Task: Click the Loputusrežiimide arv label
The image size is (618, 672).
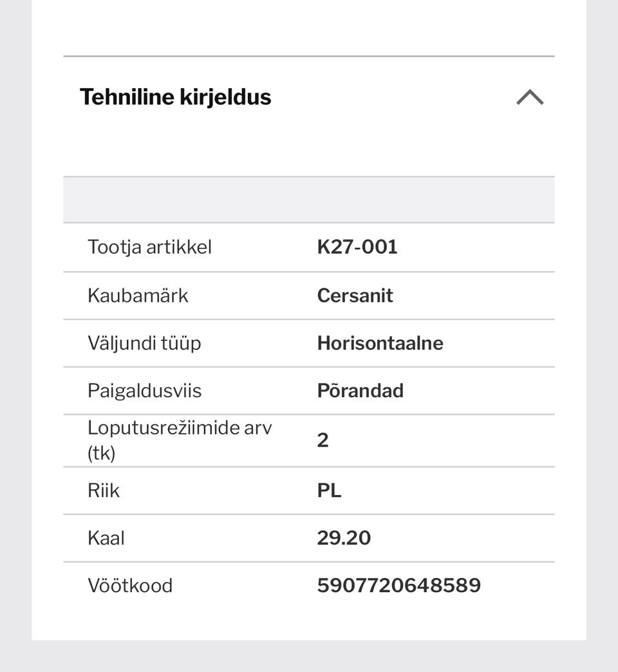Action: [180, 428]
